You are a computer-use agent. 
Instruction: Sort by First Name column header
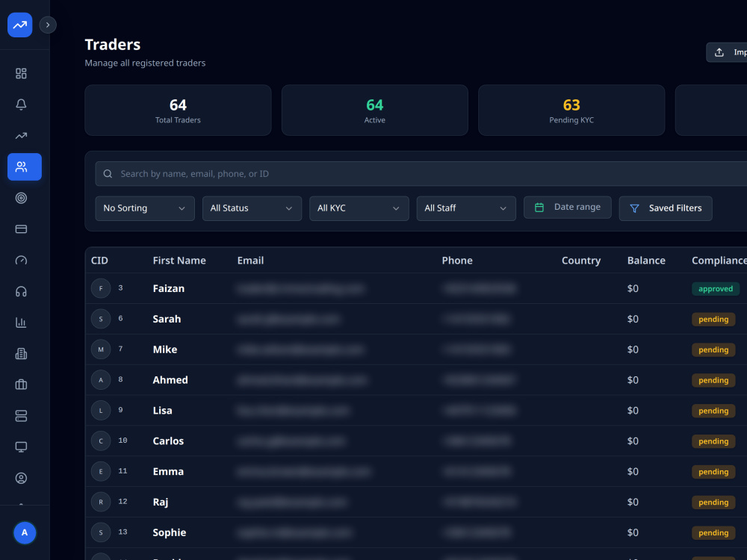[179, 261]
